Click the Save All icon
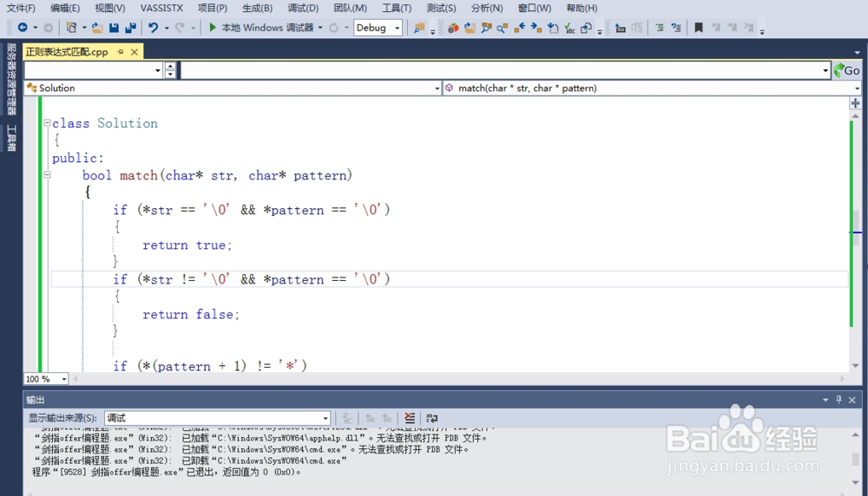868x496 pixels. coord(131,27)
